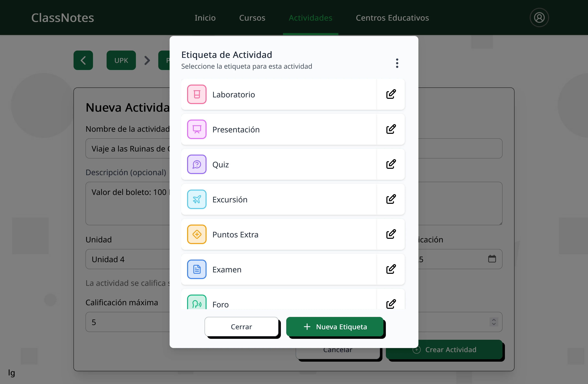Image resolution: width=588 pixels, height=384 pixels.
Task: Open the Cursos menu item
Action: click(x=252, y=18)
